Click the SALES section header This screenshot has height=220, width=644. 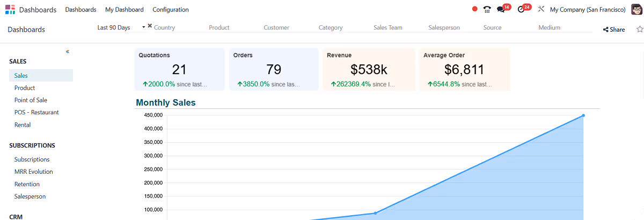[x=18, y=62]
